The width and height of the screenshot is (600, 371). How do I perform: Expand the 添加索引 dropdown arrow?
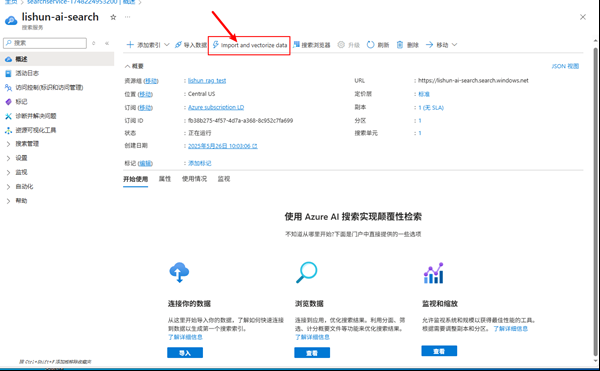coord(166,45)
